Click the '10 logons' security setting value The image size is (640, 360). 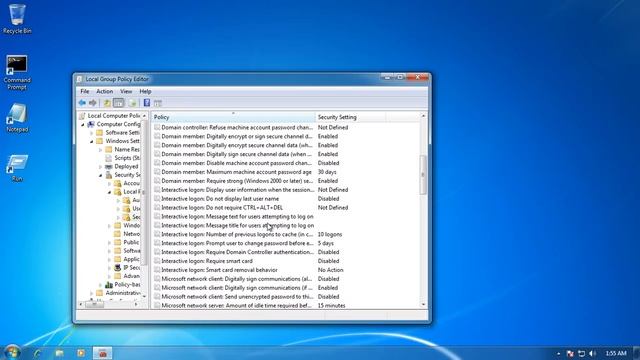point(330,235)
